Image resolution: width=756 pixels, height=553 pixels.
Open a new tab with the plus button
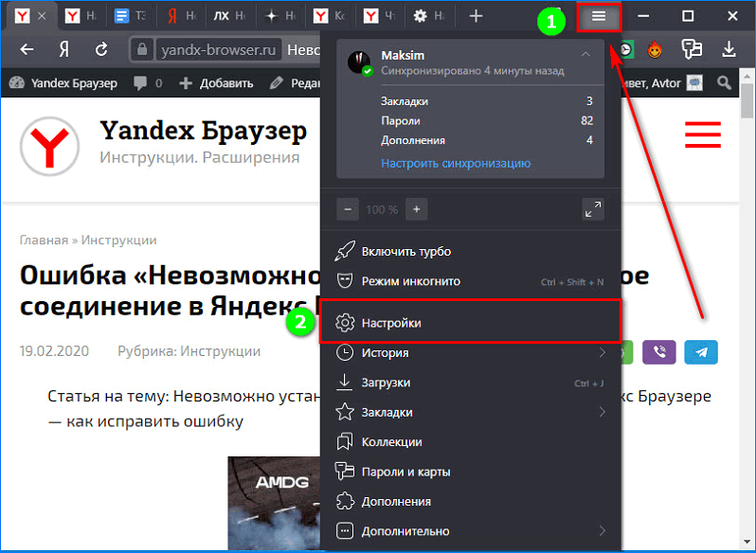tap(476, 16)
